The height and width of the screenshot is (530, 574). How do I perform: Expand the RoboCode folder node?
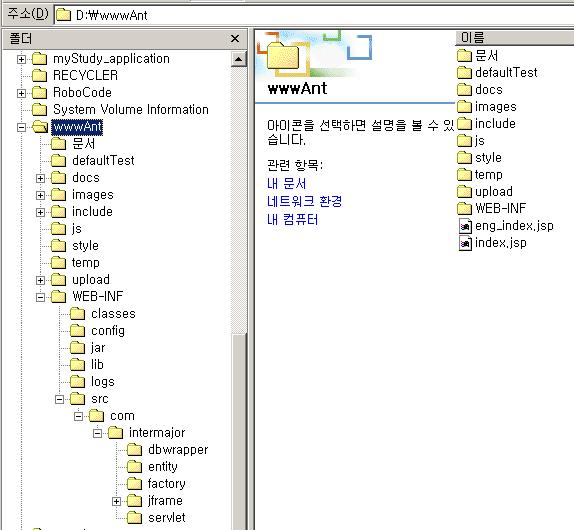click(22, 93)
